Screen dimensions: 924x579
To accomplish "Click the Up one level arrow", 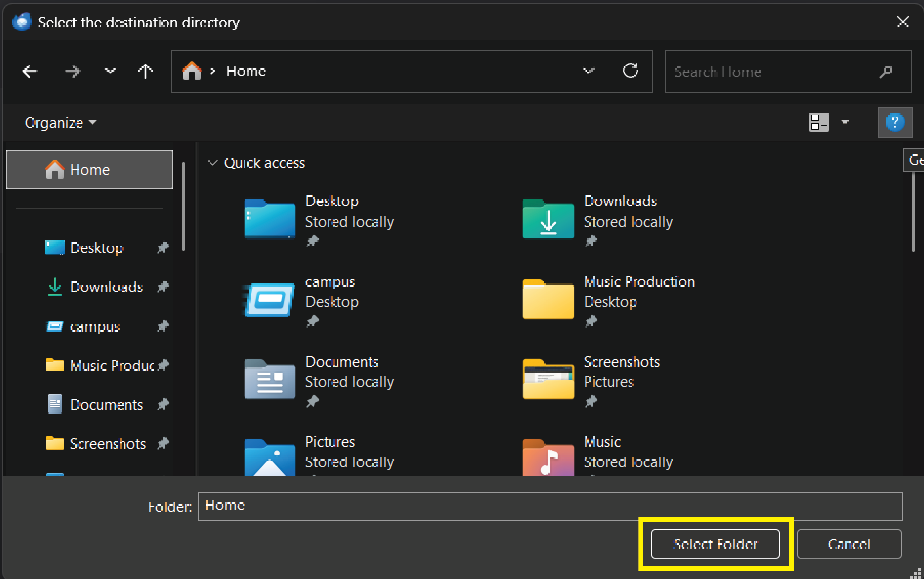I will click(145, 72).
